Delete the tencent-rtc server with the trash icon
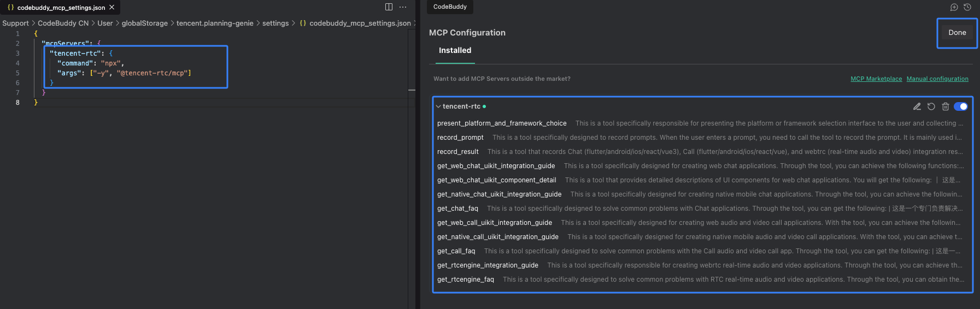980x309 pixels. [946, 106]
